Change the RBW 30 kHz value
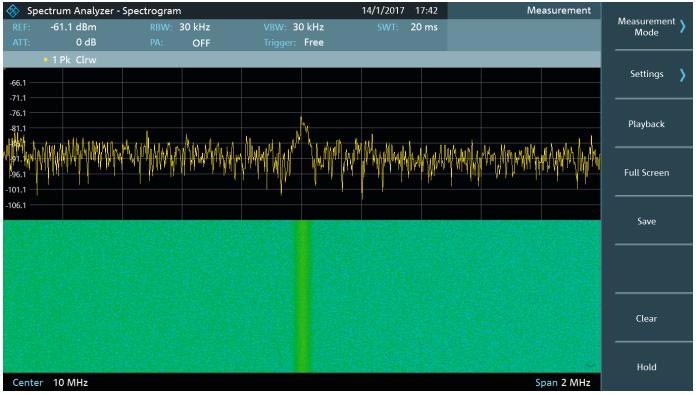Screen dimensions: 696x395 click(x=194, y=27)
